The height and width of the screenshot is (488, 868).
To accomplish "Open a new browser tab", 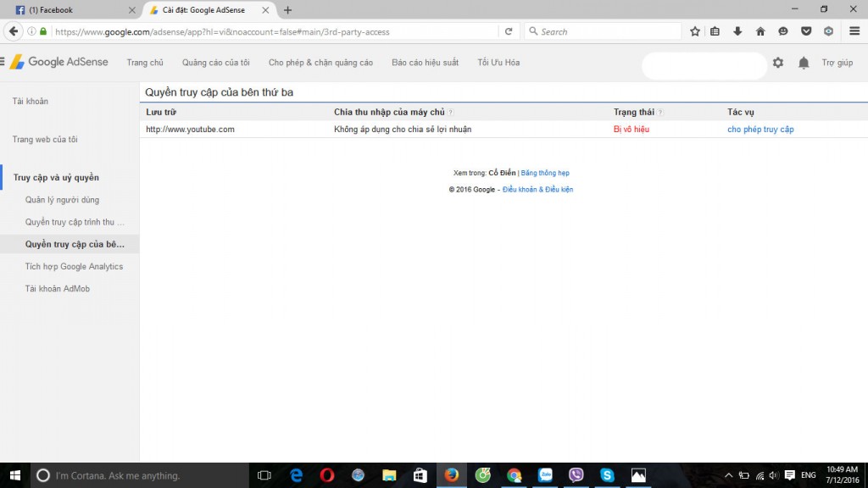I will (287, 10).
